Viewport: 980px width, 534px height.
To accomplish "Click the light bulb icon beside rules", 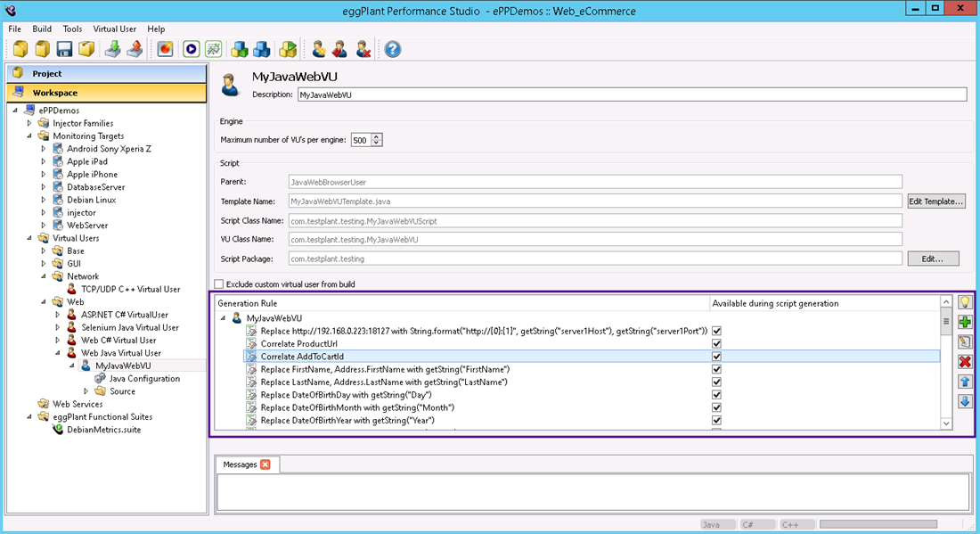I will (964, 302).
